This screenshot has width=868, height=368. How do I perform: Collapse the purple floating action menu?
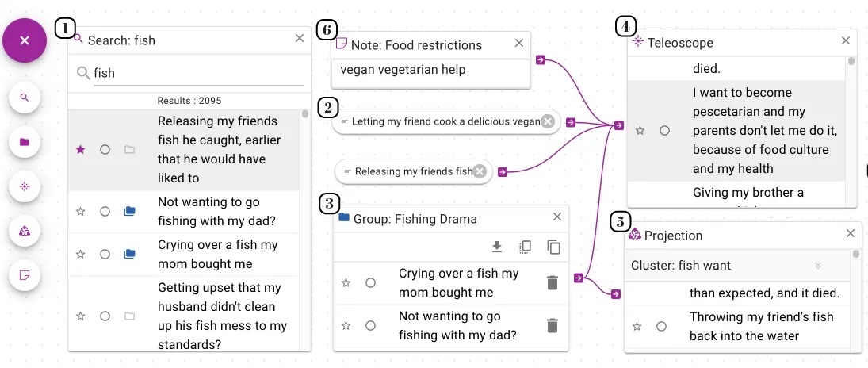click(x=24, y=40)
